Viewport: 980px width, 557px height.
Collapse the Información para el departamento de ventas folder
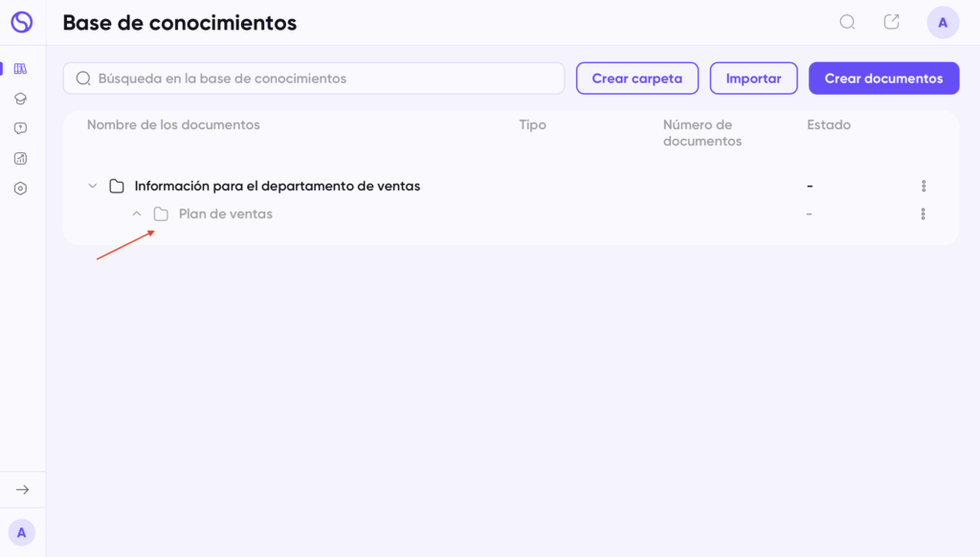tap(93, 186)
